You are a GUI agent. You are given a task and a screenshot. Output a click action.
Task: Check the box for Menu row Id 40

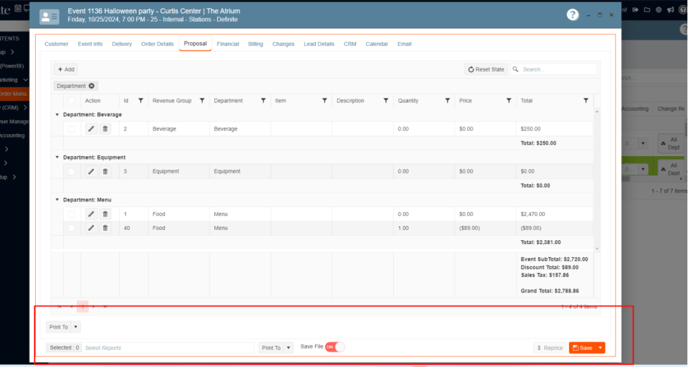click(71, 228)
